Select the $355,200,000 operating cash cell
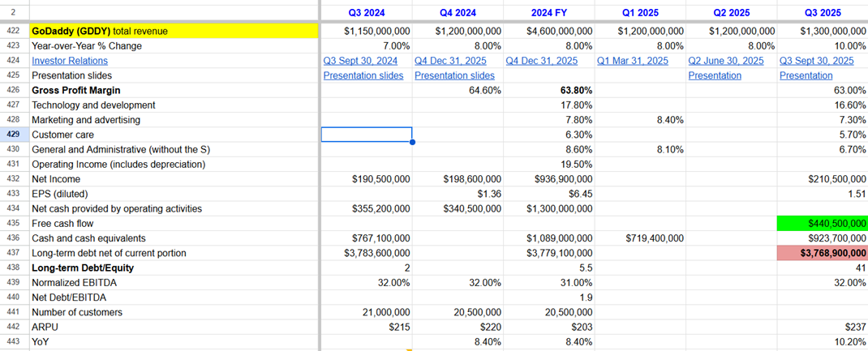Viewport: 868px width, 351px height. tap(367, 208)
